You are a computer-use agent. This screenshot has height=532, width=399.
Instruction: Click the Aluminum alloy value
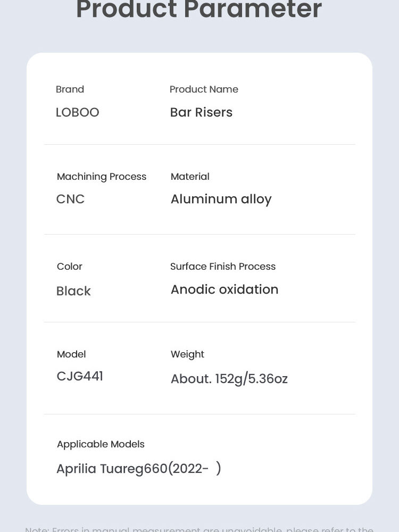(x=221, y=199)
